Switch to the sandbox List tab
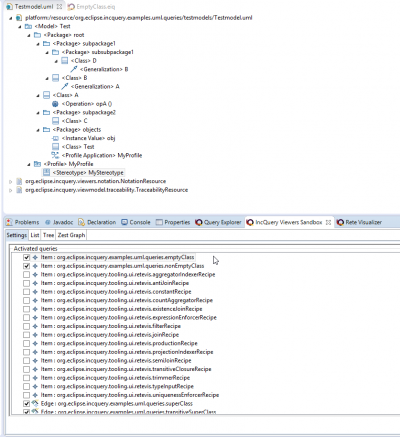400x437 pixels. pos(35,235)
